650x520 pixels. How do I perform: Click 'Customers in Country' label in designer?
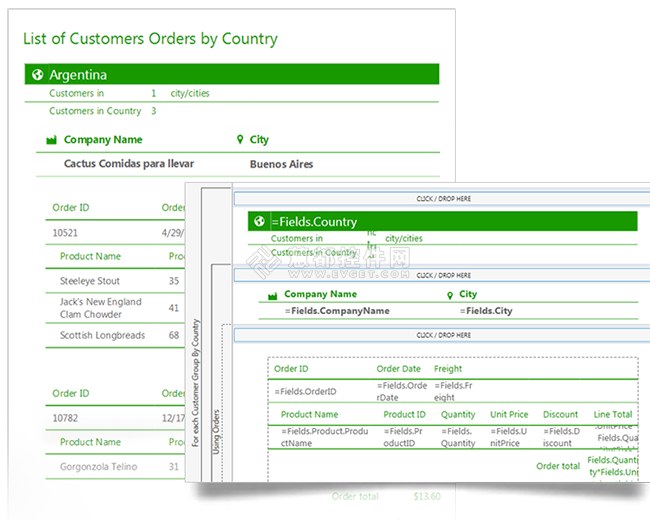click(313, 253)
